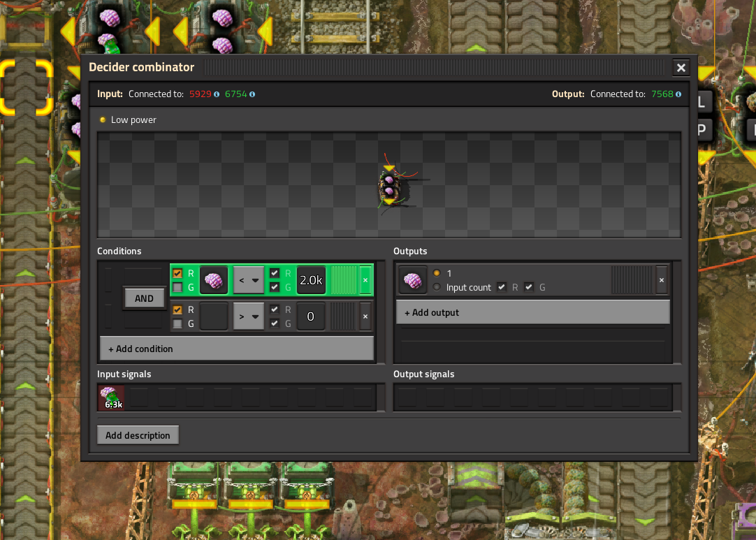The width and height of the screenshot is (756, 540).
Task: Click Add condition button
Action: click(237, 349)
